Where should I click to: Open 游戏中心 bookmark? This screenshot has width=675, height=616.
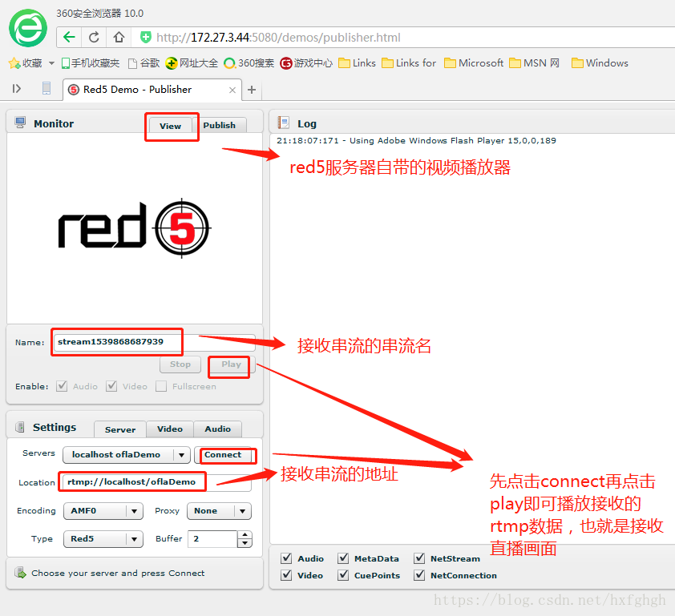(306, 63)
